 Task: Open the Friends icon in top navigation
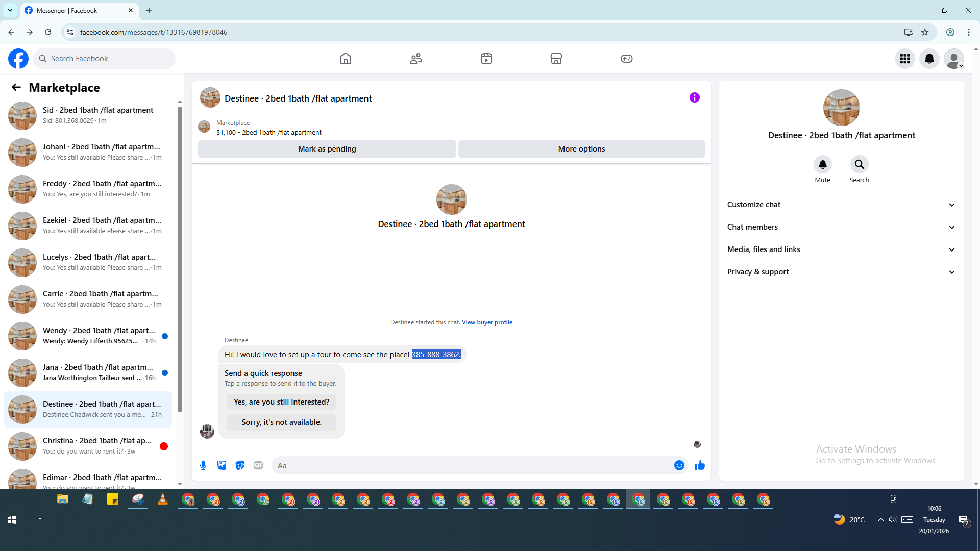pos(416,59)
